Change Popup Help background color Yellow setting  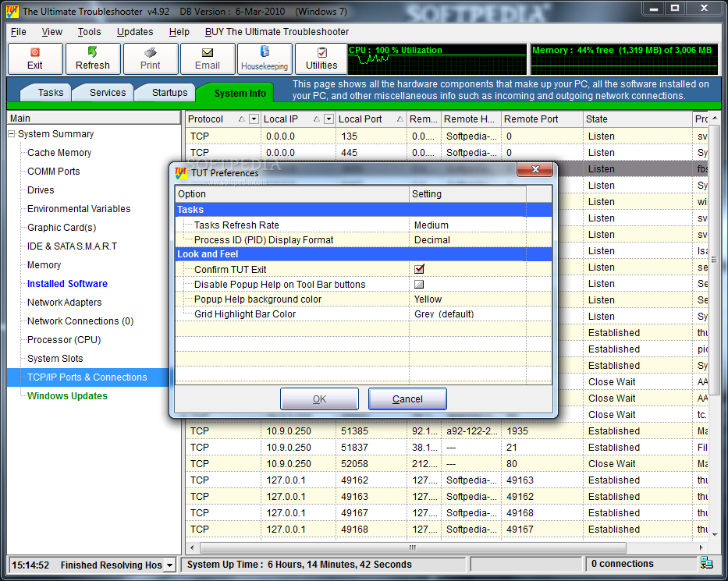pos(467,299)
